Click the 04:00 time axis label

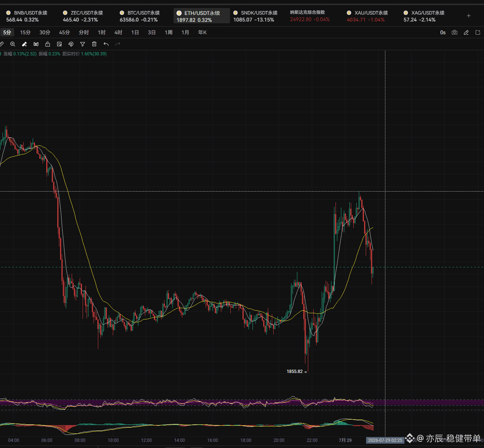[13, 440]
